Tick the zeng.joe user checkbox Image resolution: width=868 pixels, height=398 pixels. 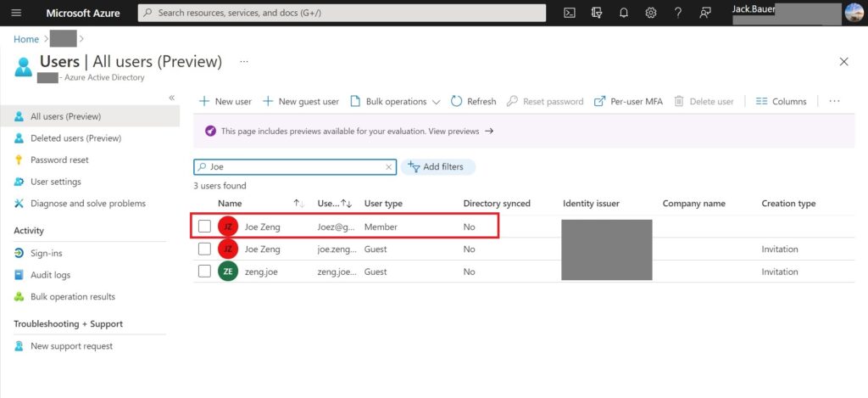pyautogui.click(x=204, y=272)
